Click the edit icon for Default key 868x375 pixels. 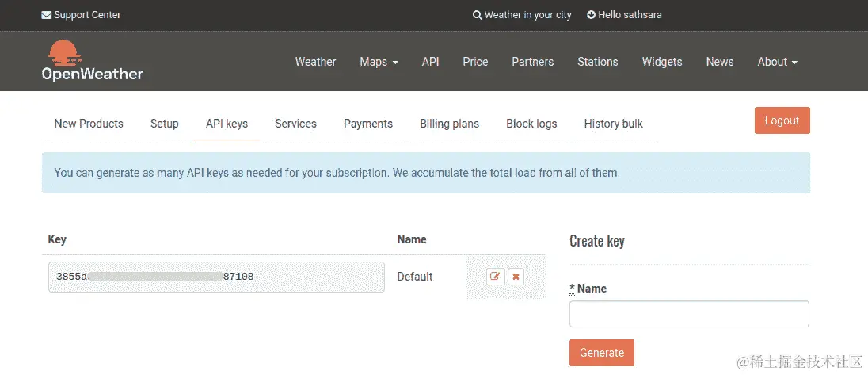(x=496, y=277)
